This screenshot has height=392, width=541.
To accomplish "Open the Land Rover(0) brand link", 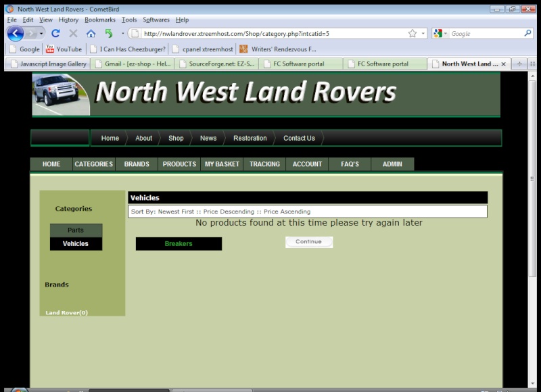I will click(66, 313).
